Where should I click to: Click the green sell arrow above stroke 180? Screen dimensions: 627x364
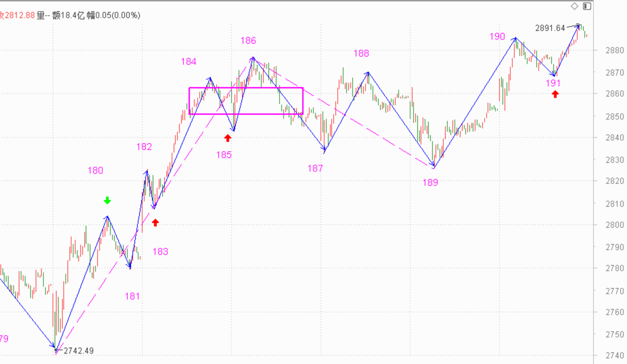tap(107, 201)
